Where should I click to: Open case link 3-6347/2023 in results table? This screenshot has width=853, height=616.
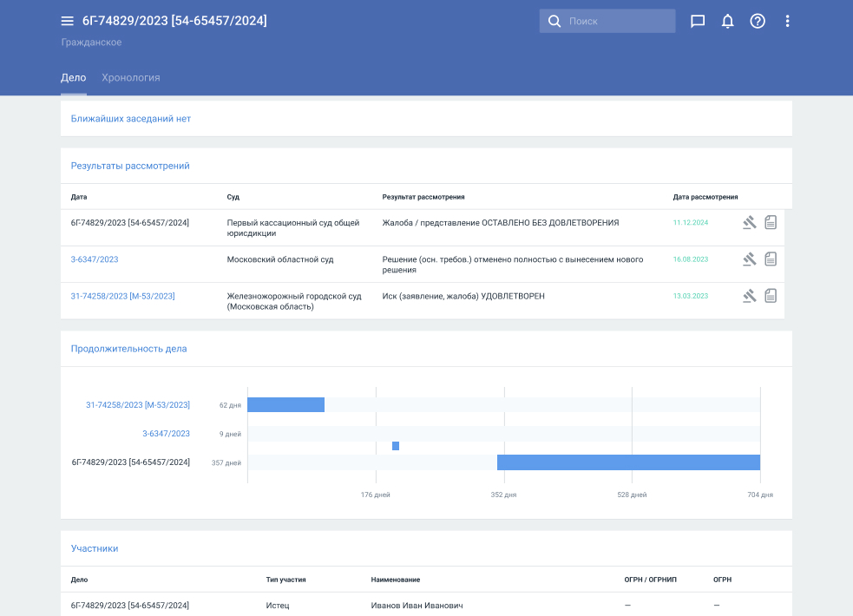pos(95,259)
